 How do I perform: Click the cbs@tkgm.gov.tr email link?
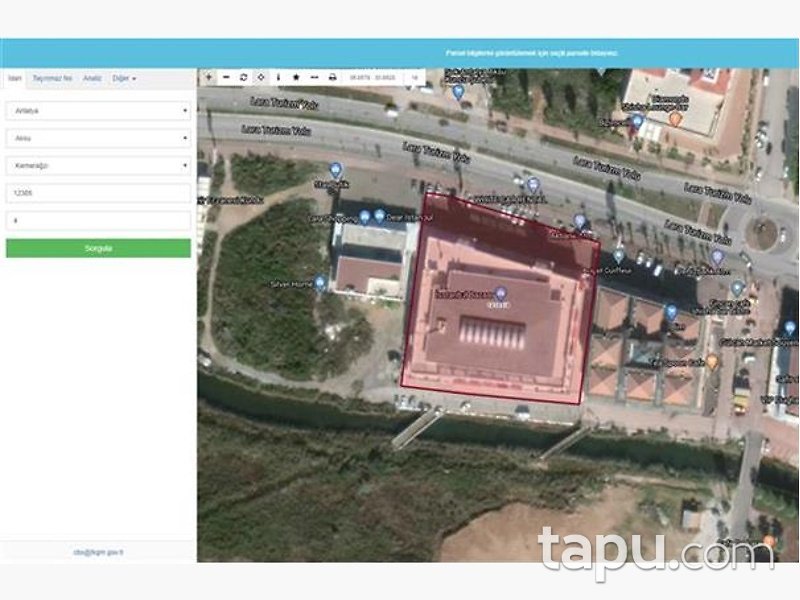tap(98, 552)
